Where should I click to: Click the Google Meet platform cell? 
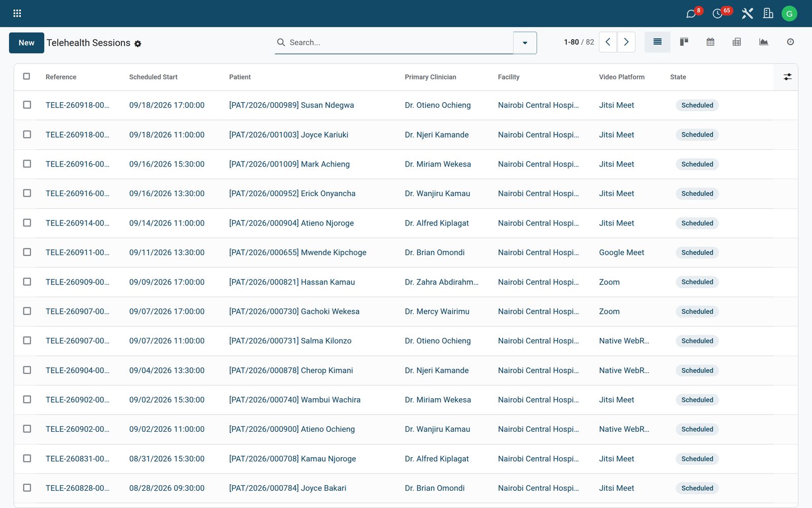tap(622, 252)
